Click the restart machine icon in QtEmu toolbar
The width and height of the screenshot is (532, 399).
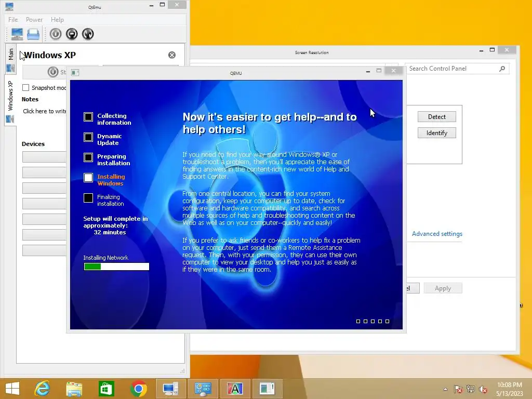[87, 34]
